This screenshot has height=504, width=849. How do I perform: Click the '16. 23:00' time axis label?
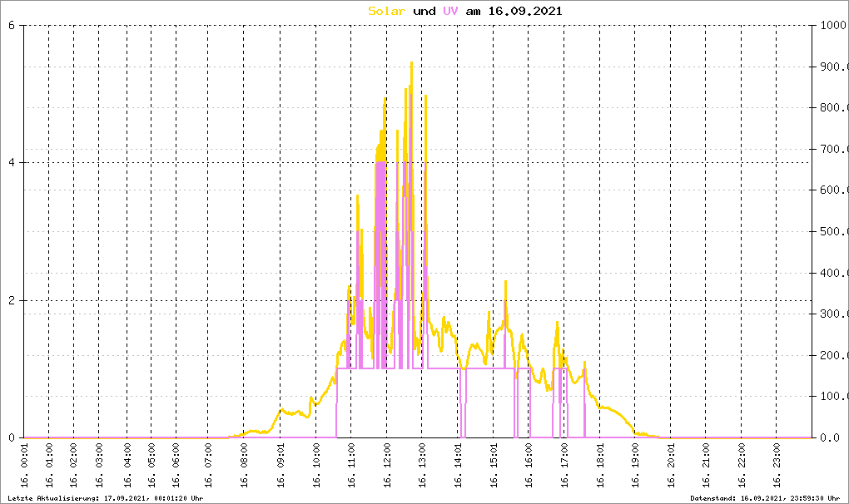777,465
